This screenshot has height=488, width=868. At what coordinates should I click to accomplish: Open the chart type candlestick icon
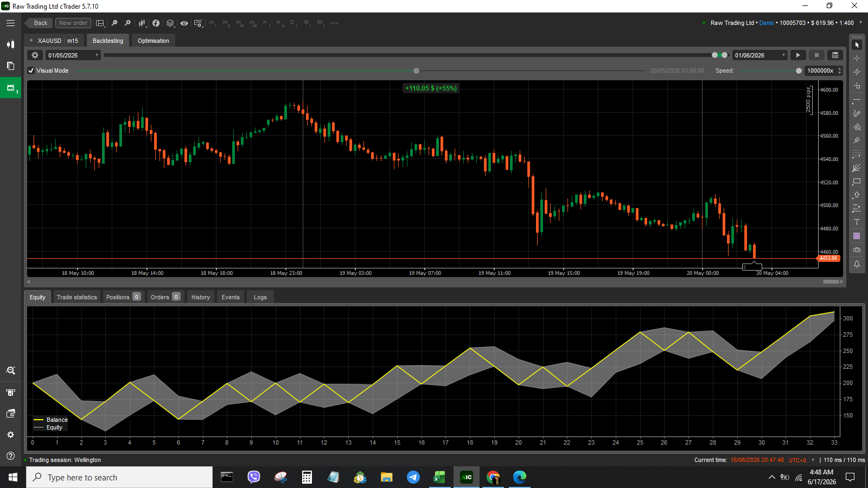pos(142,23)
